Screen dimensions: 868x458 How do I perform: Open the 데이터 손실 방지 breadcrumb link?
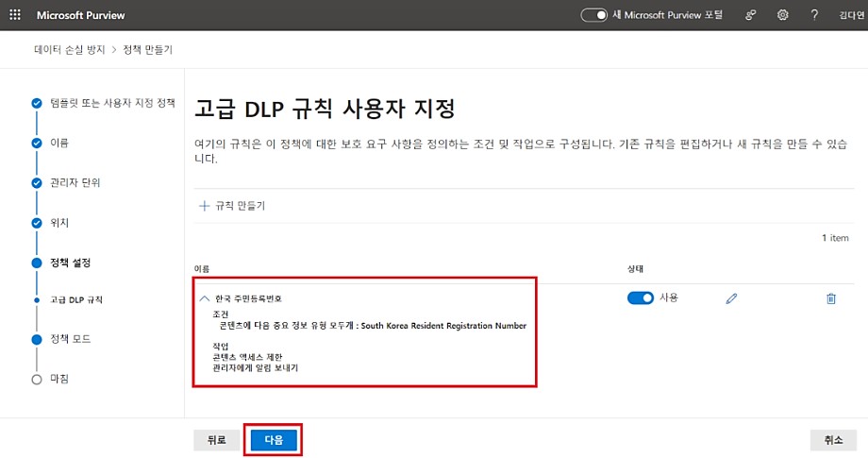68,49
